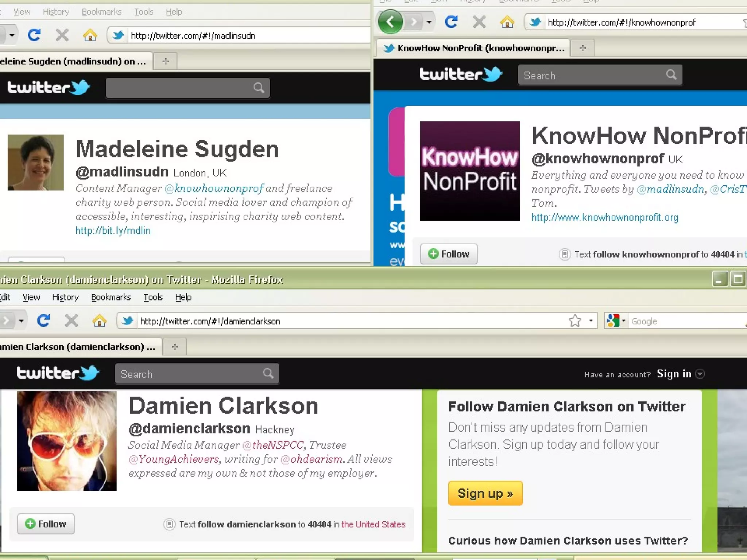The image size is (747, 560).
Task: Open Google search engine dropdown
Action: pyautogui.click(x=623, y=321)
